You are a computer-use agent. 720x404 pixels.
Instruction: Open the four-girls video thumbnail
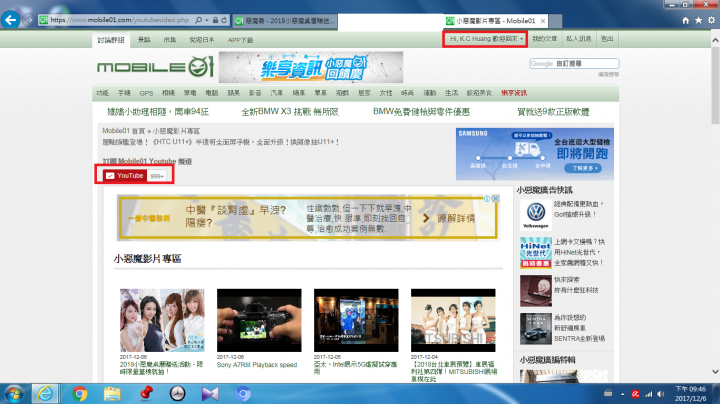(x=162, y=320)
